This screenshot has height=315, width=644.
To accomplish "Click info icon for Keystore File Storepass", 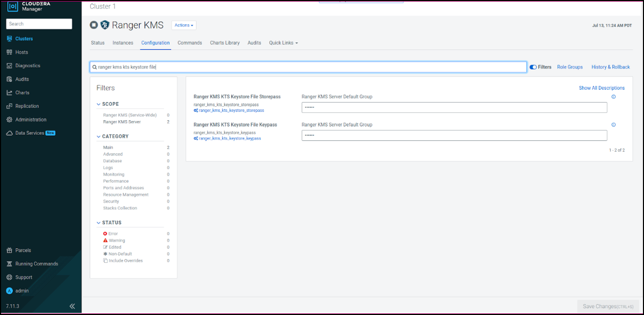I will [x=613, y=97].
